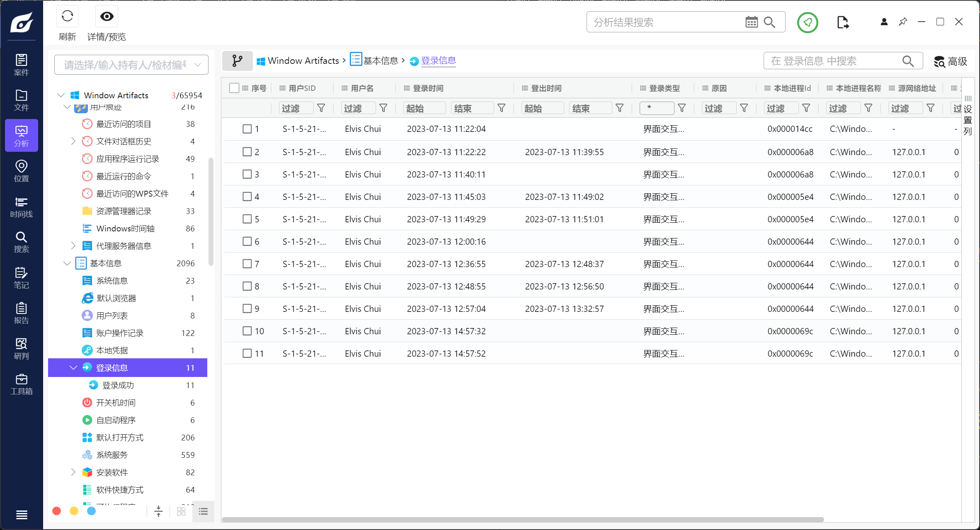Click the filter funnel for 用户名 column
The image size is (980, 530).
tap(383, 108)
